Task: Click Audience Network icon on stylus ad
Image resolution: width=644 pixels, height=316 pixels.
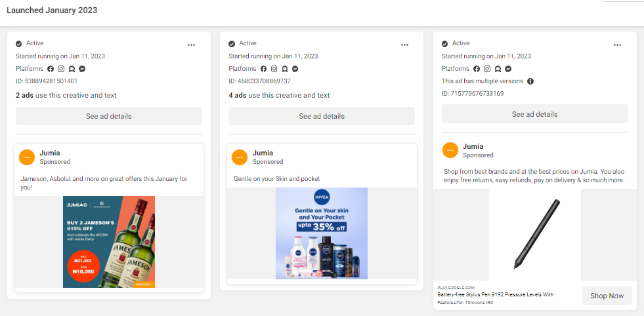Action: pyautogui.click(x=498, y=69)
